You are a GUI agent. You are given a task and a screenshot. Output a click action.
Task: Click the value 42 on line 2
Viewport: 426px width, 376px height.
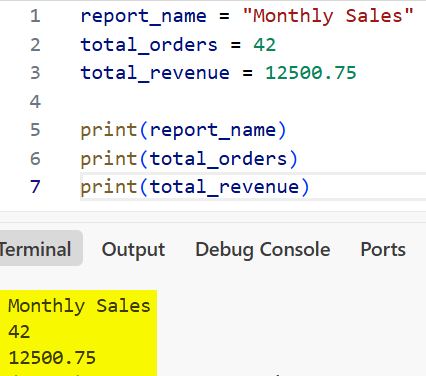coord(265,45)
